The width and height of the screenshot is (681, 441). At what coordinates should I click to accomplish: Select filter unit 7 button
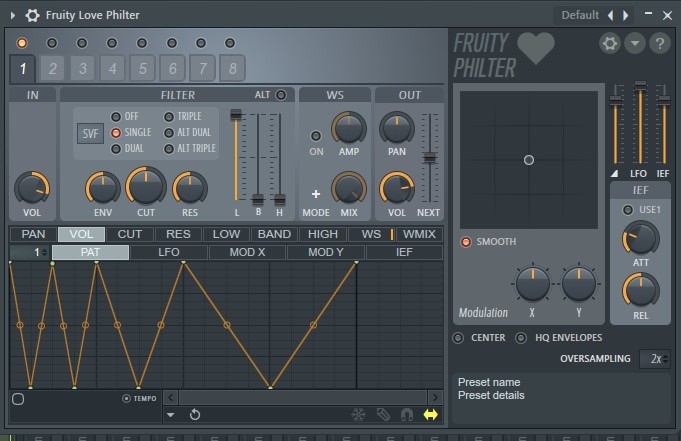pos(202,68)
